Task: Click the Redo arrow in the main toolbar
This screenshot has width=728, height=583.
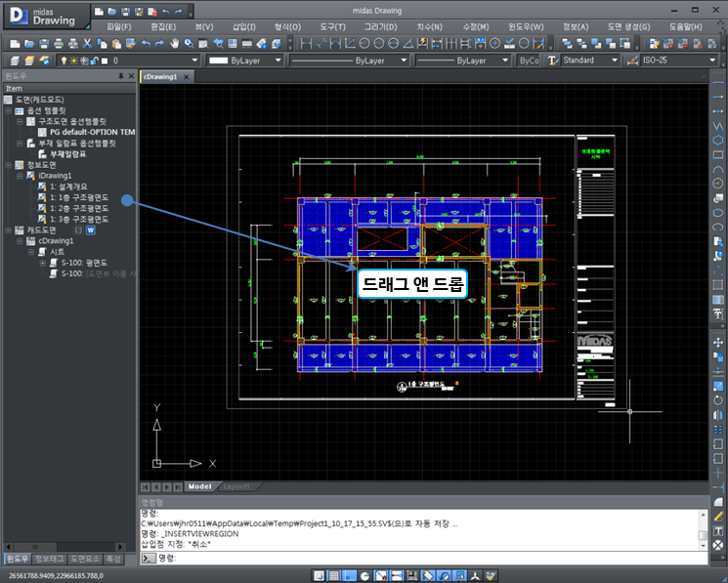Action: point(160,44)
